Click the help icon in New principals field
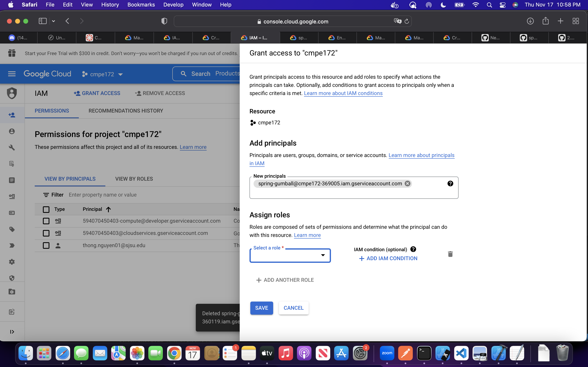588x367 pixels. coord(450,183)
